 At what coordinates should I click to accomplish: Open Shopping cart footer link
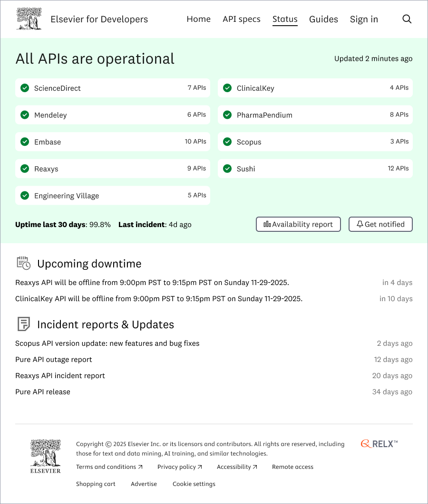point(96,484)
